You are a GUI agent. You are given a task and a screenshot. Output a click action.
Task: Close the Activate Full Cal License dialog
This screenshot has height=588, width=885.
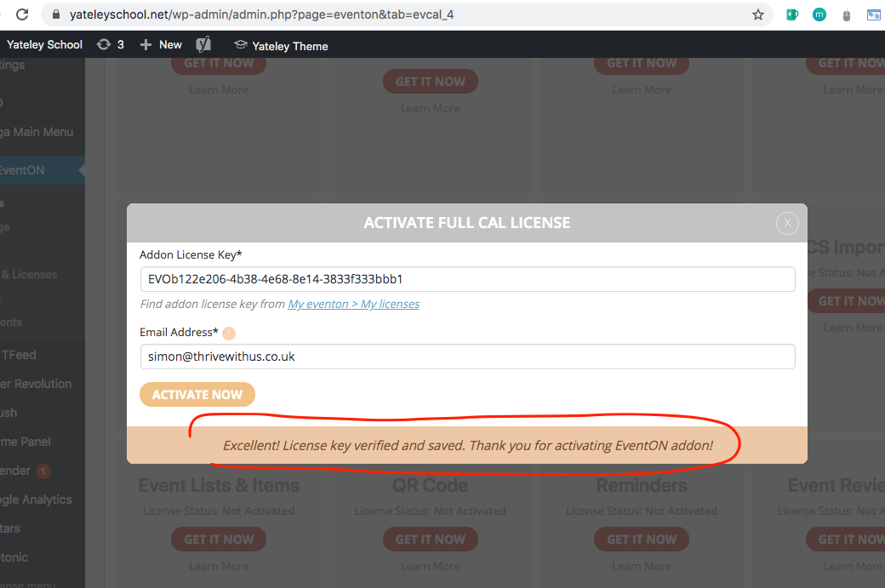[787, 223]
